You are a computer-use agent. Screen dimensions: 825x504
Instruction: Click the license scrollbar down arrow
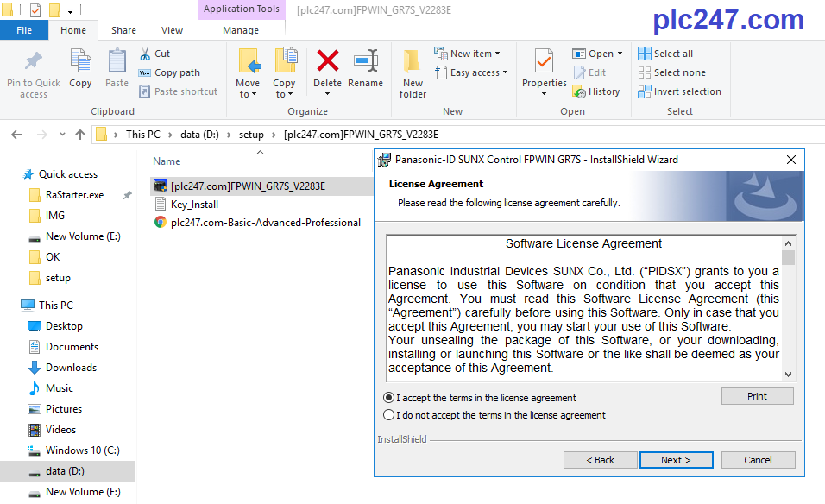[x=788, y=375]
